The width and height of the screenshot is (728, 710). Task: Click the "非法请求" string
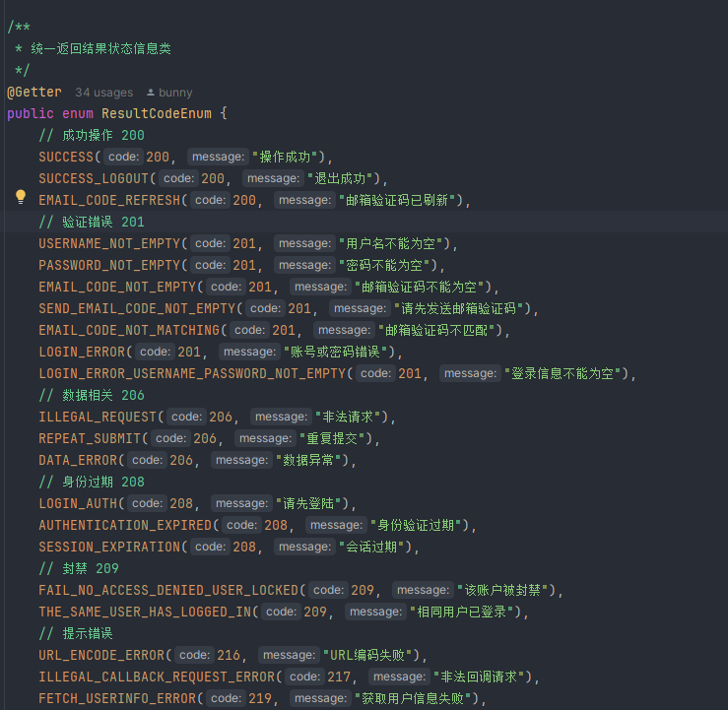click(348, 418)
